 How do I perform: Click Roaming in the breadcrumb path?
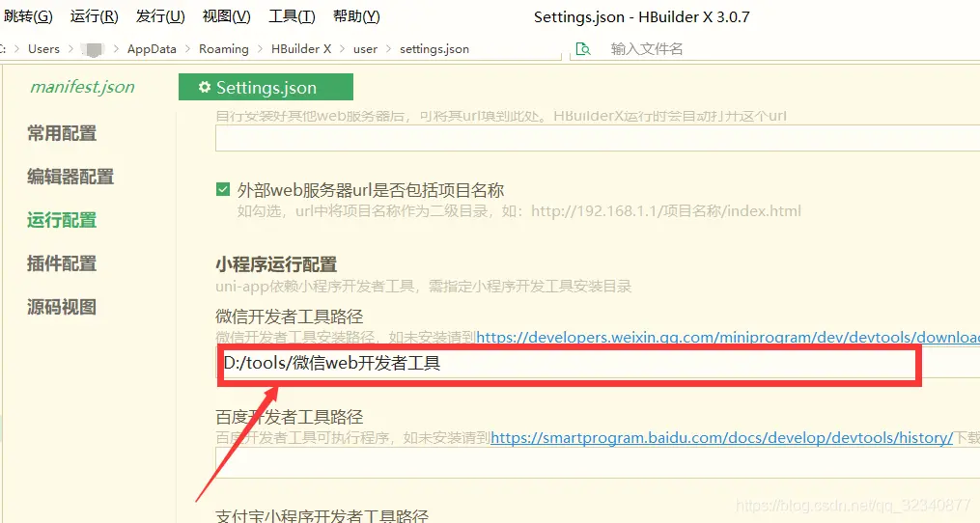[x=224, y=49]
